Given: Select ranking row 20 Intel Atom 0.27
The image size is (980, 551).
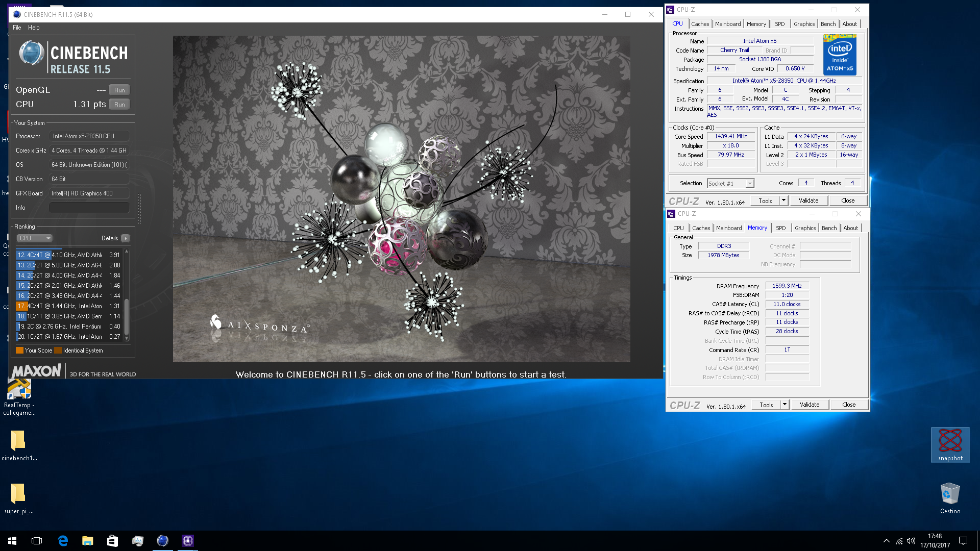Looking at the screenshot, I should [69, 337].
